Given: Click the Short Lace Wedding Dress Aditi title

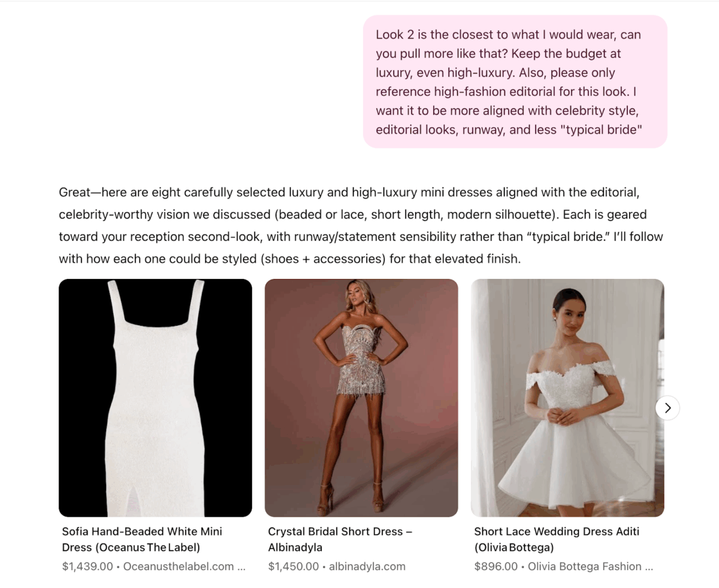Looking at the screenshot, I should coord(557,539).
